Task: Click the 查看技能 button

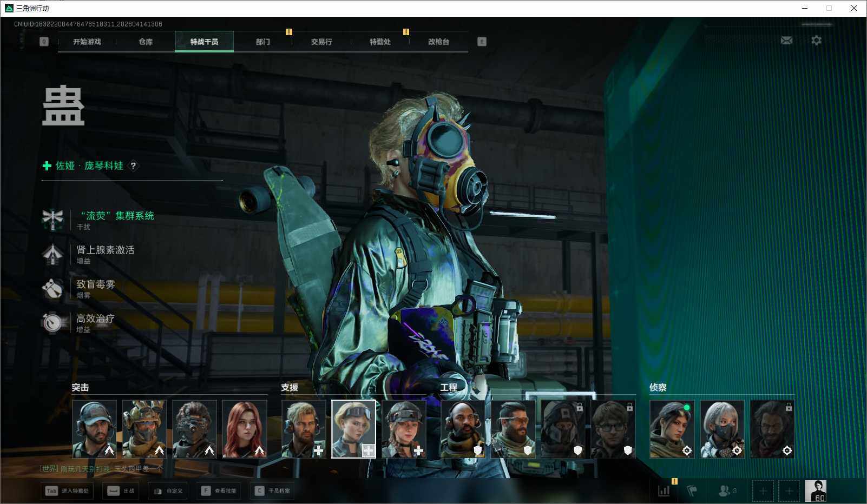Action: click(x=219, y=490)
